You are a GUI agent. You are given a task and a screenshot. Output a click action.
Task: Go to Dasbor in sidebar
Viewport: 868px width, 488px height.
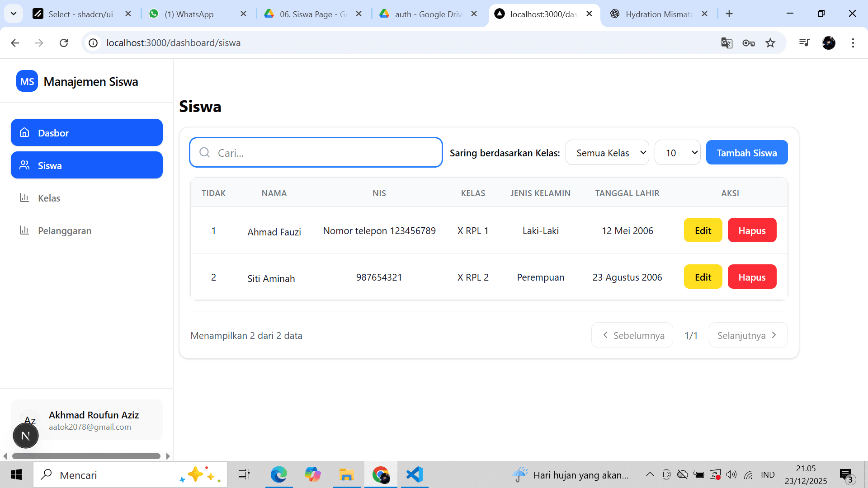click(87, 132)
